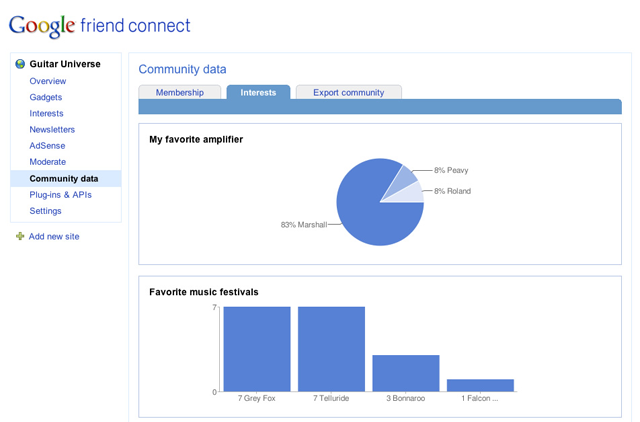The height and width of the screenshot is (422, 640).
Task: Click the Roland pie slice
Action: click(411, 193)
